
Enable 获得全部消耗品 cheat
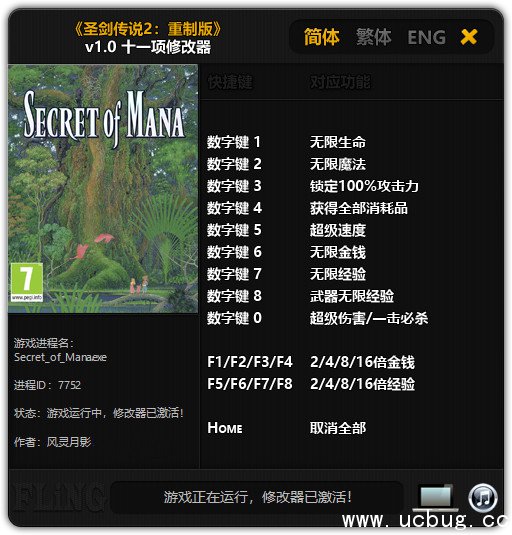(x=359, y=208)
